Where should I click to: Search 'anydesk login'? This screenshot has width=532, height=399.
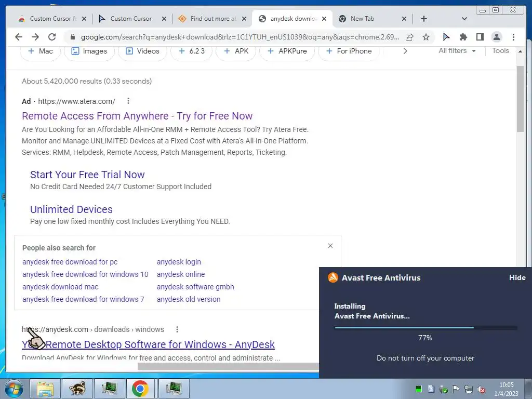(x=179, y=262)
